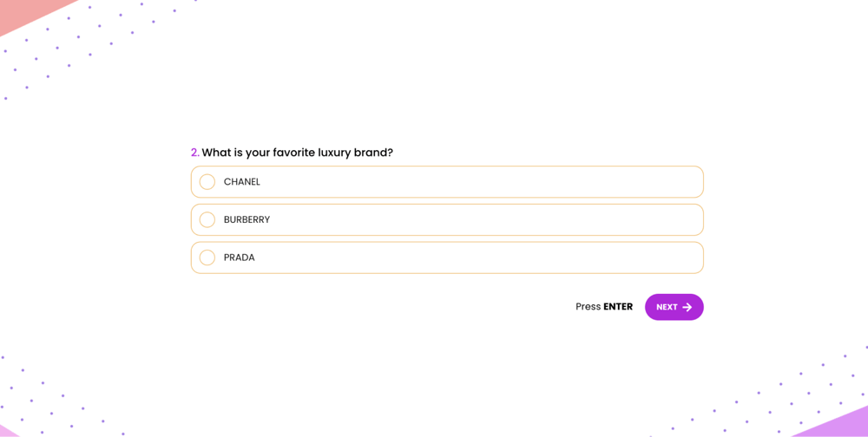Click the purple question number 2

[x=194, y=153]
